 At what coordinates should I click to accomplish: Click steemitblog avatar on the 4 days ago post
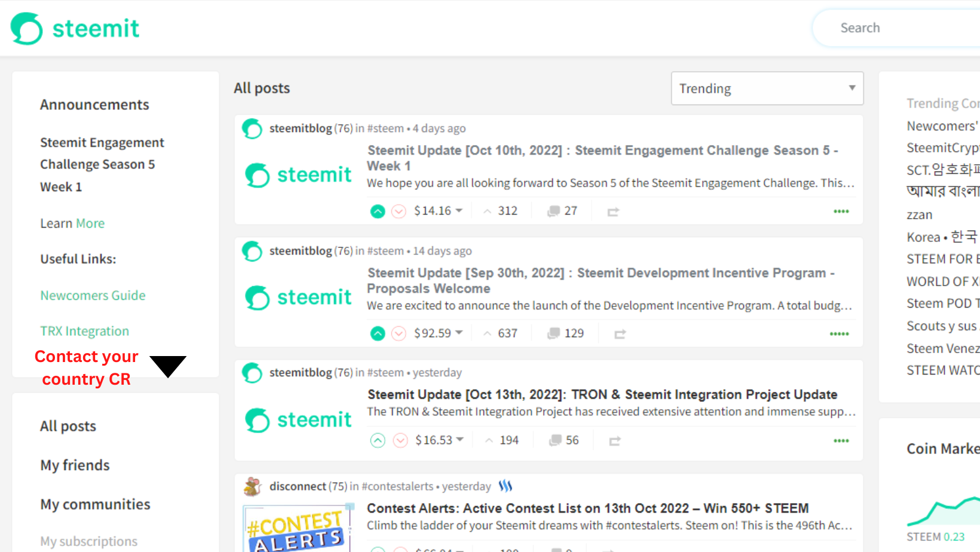pos(252,128)
